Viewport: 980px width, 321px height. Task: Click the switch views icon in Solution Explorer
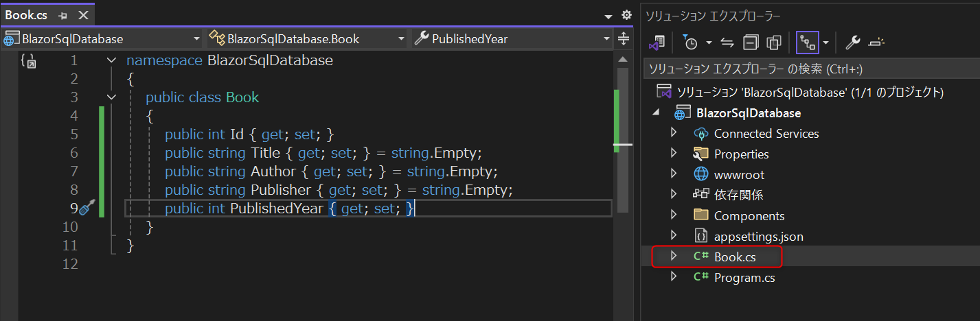point(657,43)
